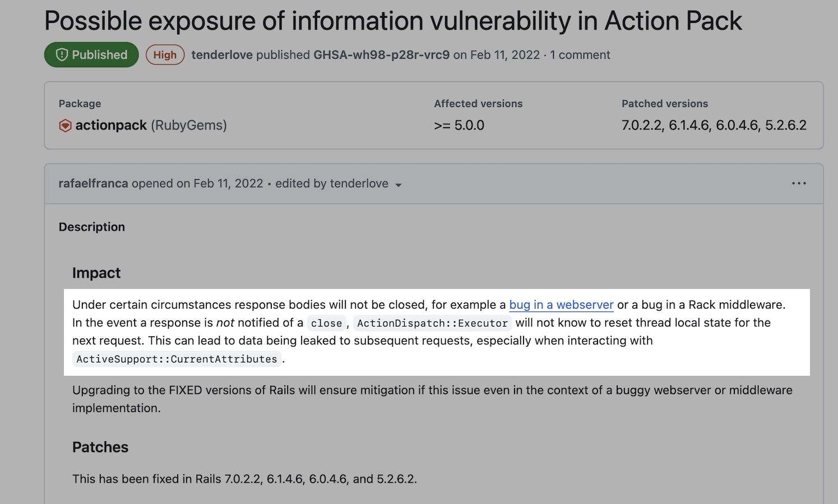
Task: Select the GHSA-wh98-p28r-vrc9 advisory ID
Action: pyautogui.click(x=381, y=55)
